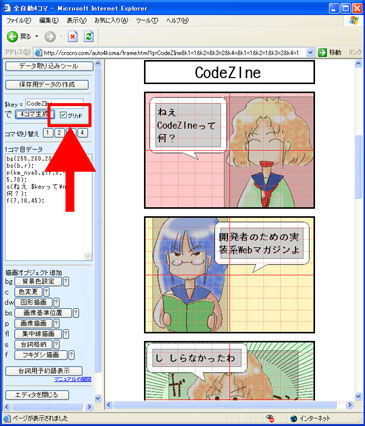The width and height of the screenshot is (365, 426).
Task: Click the 画像基準位置 button
Action: click(x=43, y=313)
